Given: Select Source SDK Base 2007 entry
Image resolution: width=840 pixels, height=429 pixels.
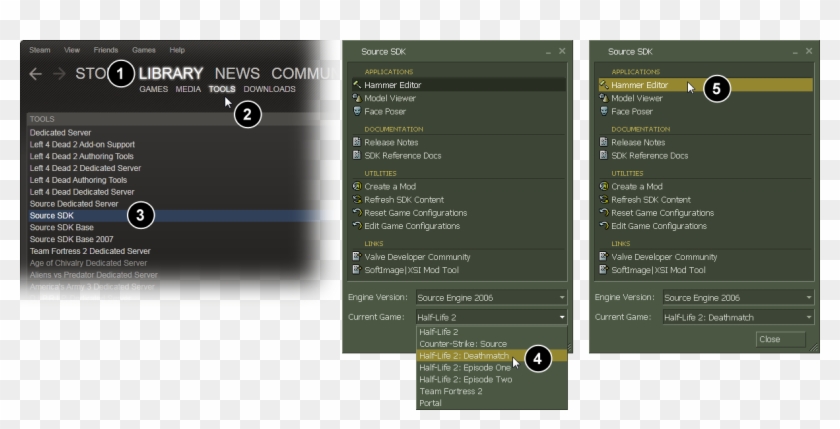Looking at the screenshot, I should (x=71, y=239).
